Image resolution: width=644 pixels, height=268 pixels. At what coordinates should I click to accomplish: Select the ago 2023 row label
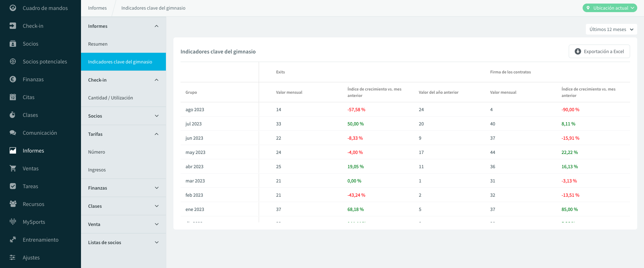point(195,109)
